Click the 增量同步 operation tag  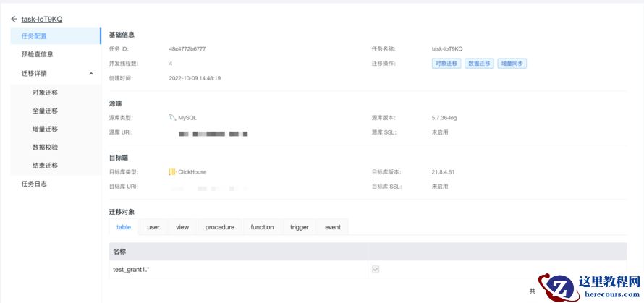point(512,64)
